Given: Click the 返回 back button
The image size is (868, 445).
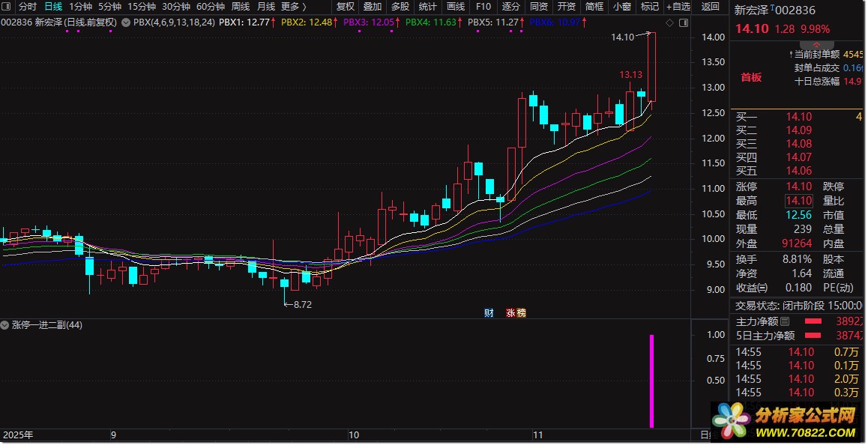Looking at the screenshot, I should coord(710,7).
